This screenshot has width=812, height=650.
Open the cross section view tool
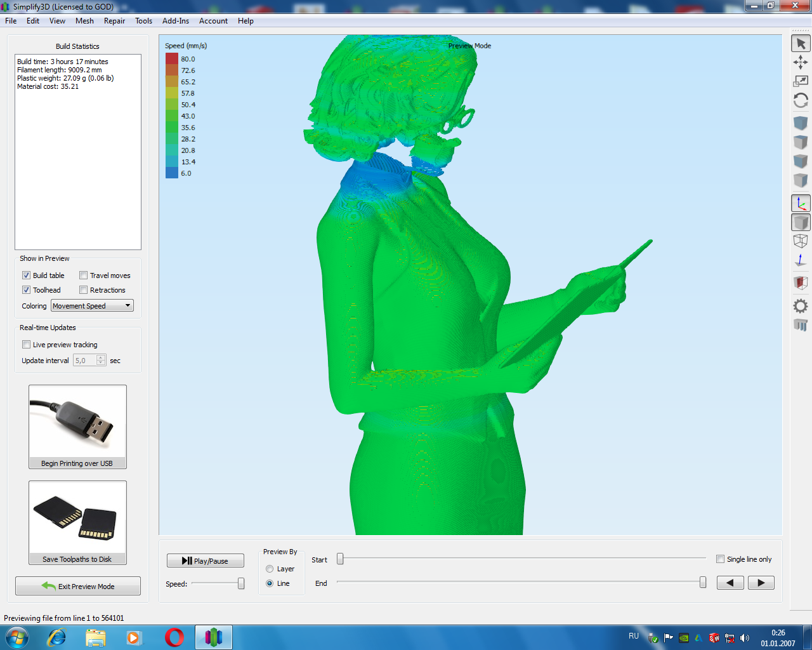[x=801, y=282]
